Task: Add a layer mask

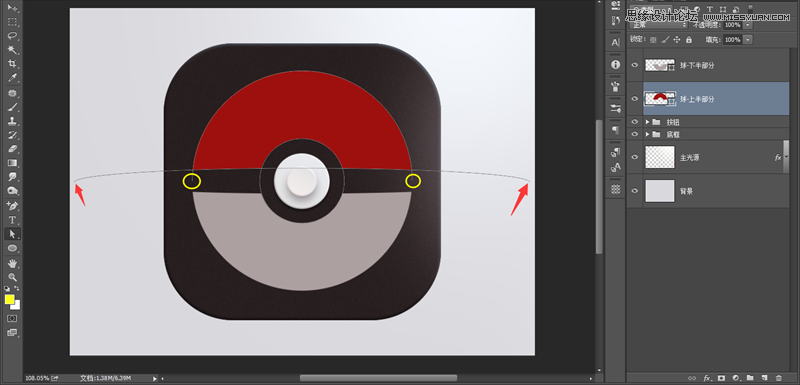Action: (x=721, y=378)
